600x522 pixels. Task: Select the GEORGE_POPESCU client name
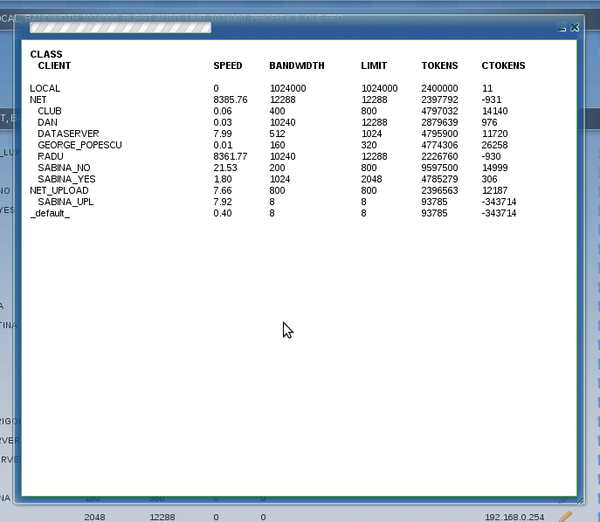coord(80,145)
